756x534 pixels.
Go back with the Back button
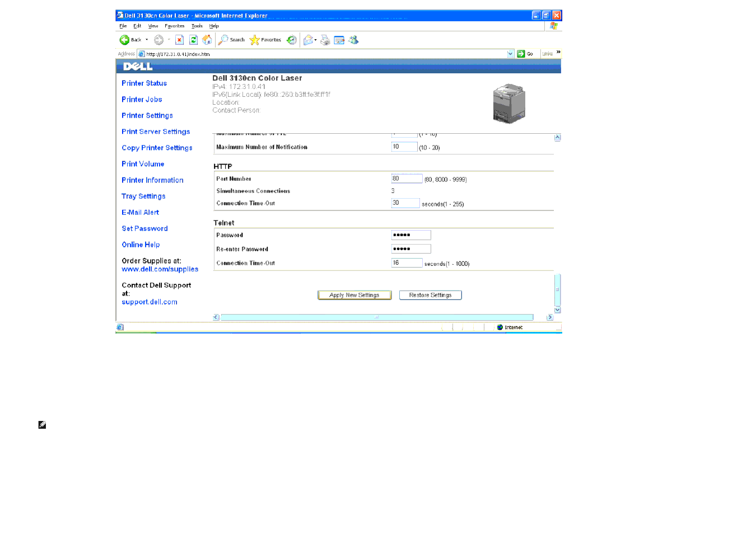tap(130, 40)
